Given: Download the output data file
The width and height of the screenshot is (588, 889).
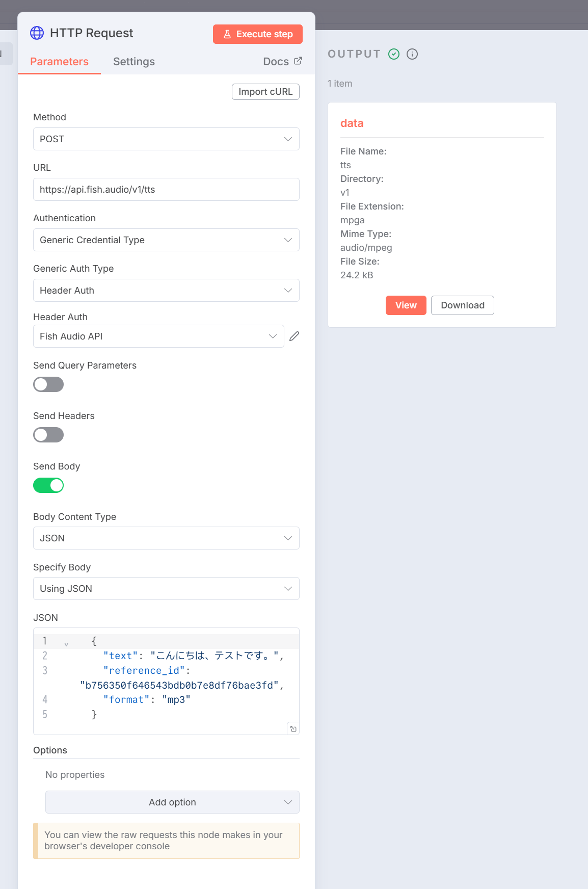Looking at the screenshot, I should 462,305.
